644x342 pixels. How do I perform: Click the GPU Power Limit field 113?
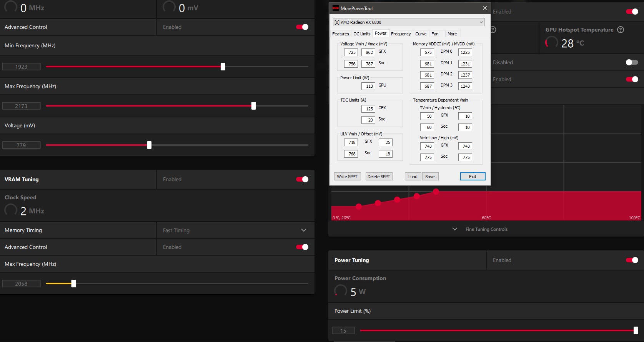point(368,86)
